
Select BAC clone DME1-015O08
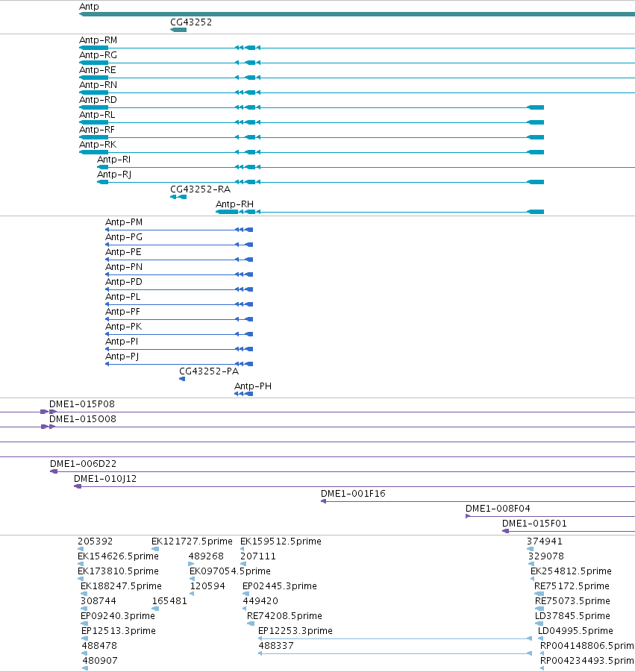[83, 419]
